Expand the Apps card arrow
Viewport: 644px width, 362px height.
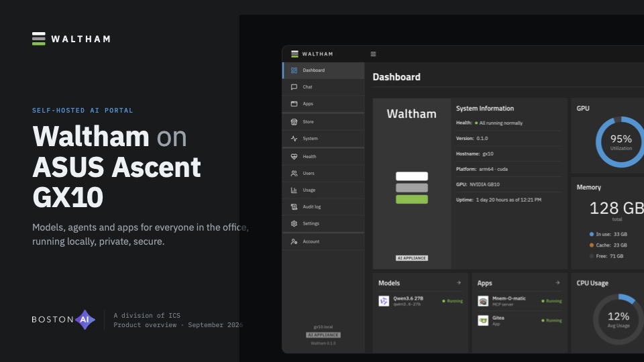click(x=557, y=283)
